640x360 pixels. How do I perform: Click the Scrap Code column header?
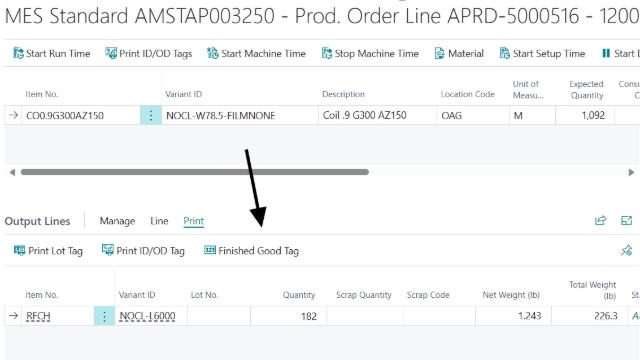pos(428,295)
